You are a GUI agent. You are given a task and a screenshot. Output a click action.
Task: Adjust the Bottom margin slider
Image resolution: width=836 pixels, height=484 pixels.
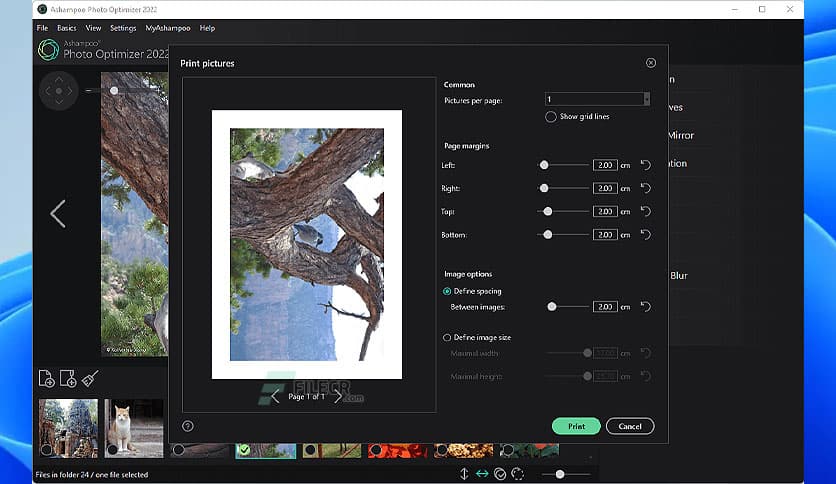point(548,235)
